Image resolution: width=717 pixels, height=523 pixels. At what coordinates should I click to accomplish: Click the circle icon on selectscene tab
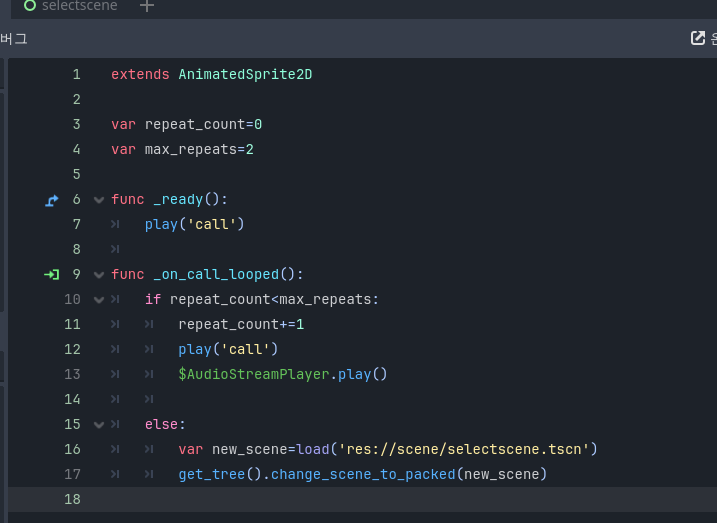click(30, 5)
